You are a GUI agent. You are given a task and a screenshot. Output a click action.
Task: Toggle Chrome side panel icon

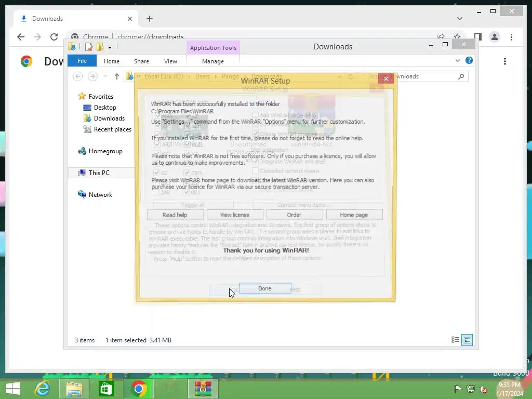[x=478, y=37]
